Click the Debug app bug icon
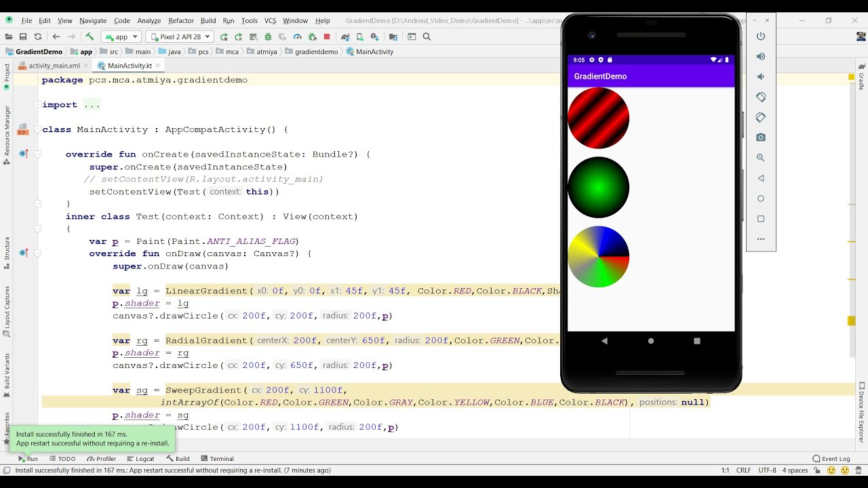Screen dimensions: 868x488 pos(268,37)
